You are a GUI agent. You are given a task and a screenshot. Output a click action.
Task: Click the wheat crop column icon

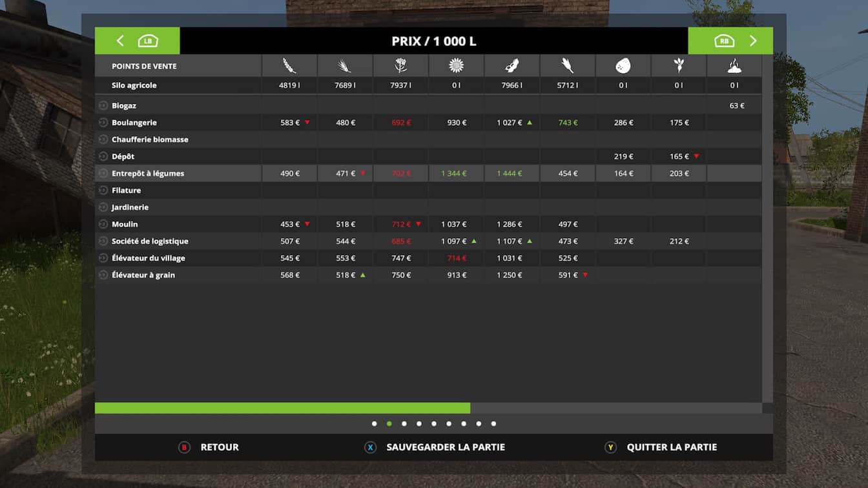[x=289, y=66]
